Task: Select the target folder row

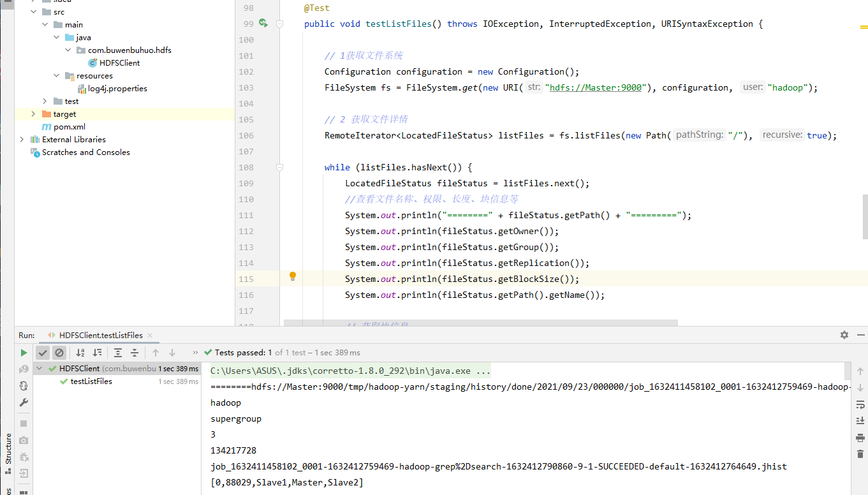Action: point(125,114)
